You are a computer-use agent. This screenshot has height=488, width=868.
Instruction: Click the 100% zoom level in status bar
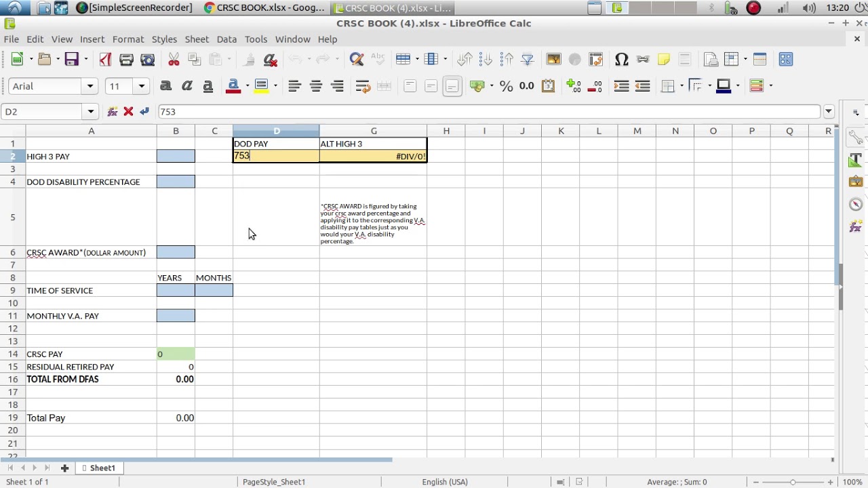point(852,482)
